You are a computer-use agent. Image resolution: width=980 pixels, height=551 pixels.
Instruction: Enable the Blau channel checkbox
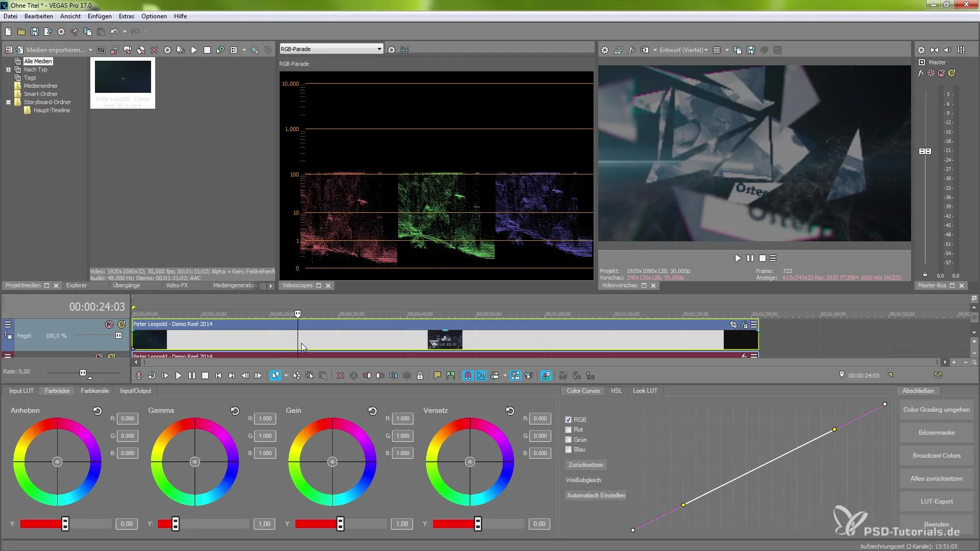pyautogui.click(x=568, y=449)
